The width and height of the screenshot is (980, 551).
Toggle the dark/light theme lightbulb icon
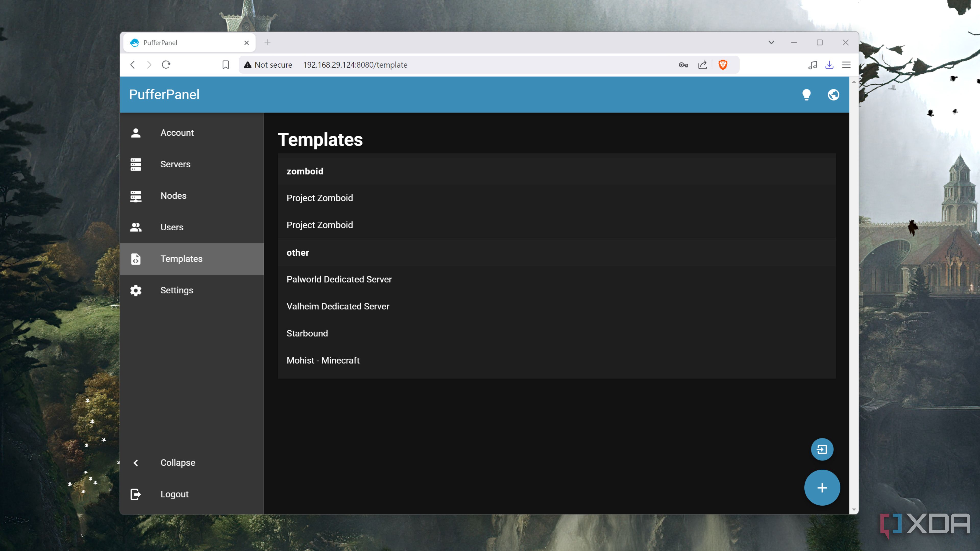(806, 95)
